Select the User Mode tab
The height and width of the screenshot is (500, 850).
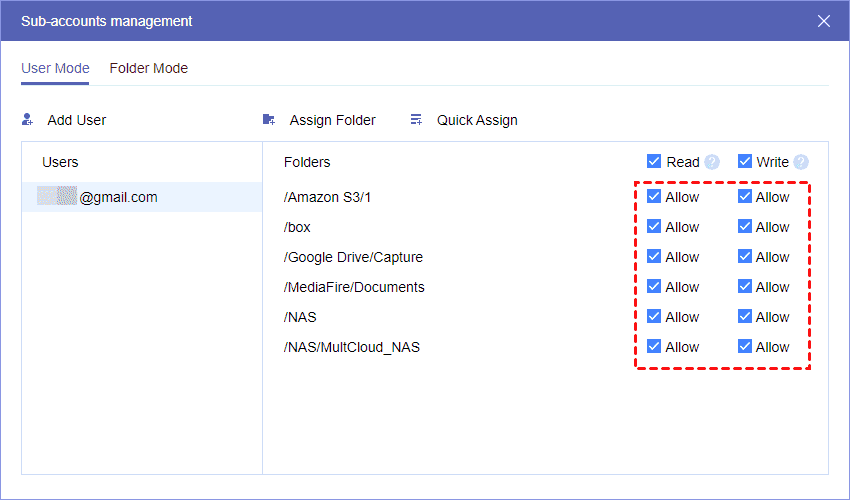55,68
